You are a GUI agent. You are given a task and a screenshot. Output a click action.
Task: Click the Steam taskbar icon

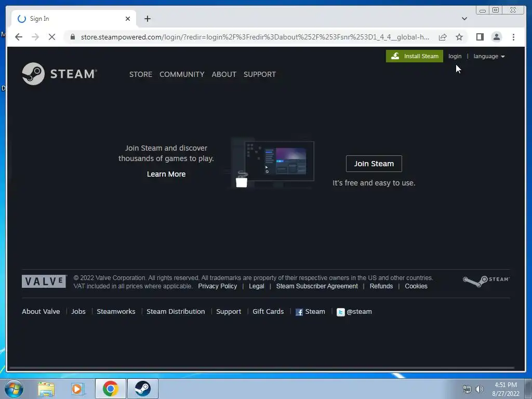[142, 389]
